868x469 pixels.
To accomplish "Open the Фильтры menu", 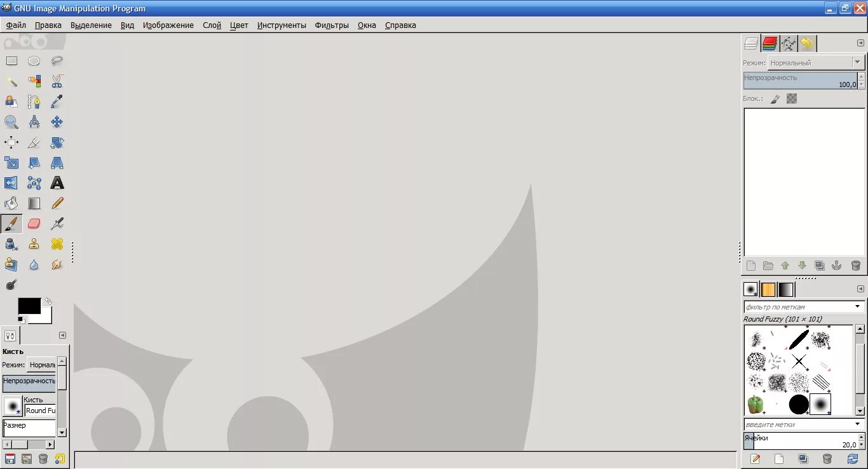I will (332, 25).
